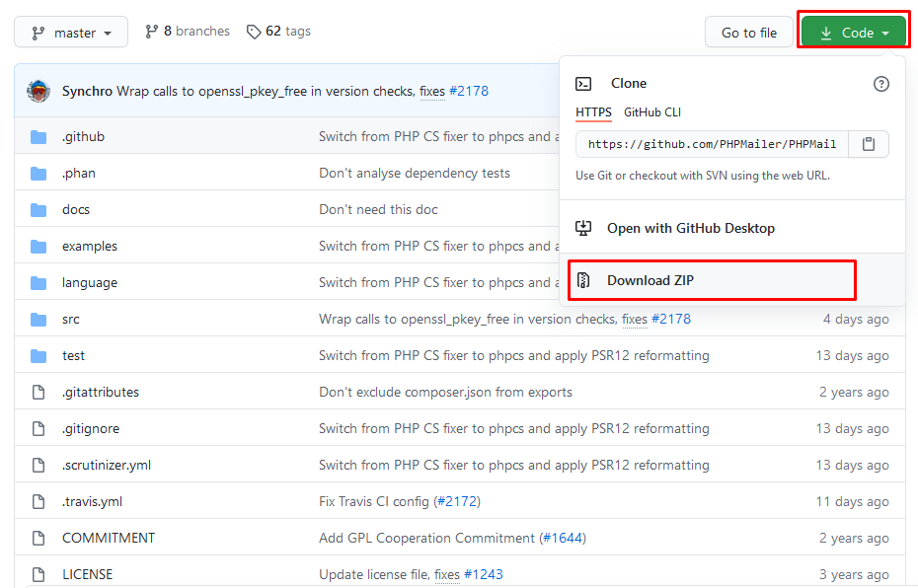918x588 pixels.
Task: Click '3 years ago' timestamp for LICENSE
Action: click(x=854, y=574)
